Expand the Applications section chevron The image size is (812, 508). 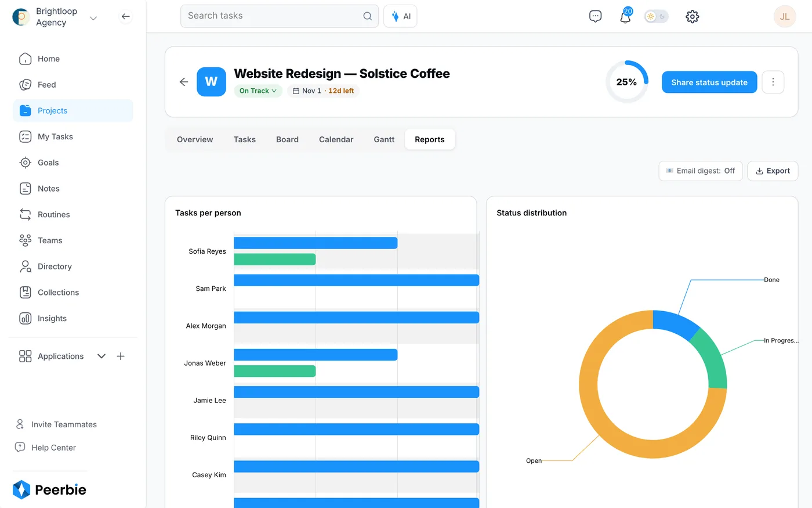point(101,356)
